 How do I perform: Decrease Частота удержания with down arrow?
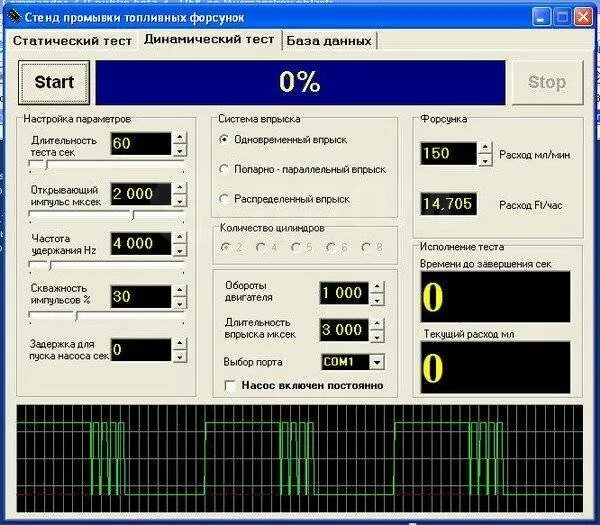click(x=179, y=250)
